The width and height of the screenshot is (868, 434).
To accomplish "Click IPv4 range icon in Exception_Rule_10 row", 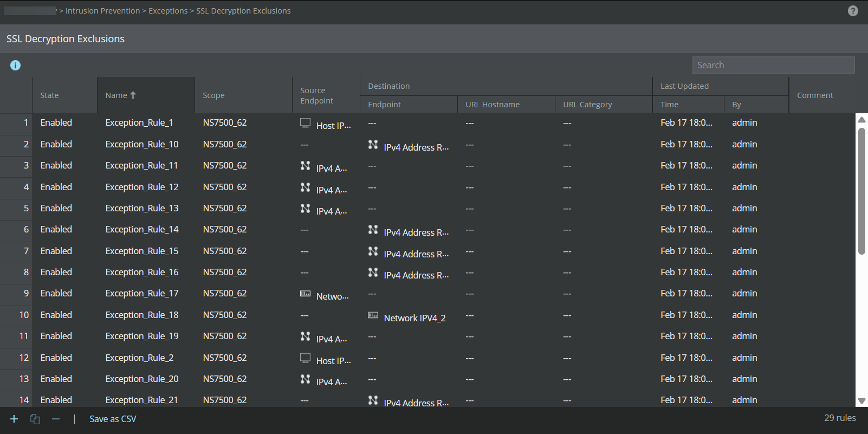I will pyautogui.click(x=373, y=145).
